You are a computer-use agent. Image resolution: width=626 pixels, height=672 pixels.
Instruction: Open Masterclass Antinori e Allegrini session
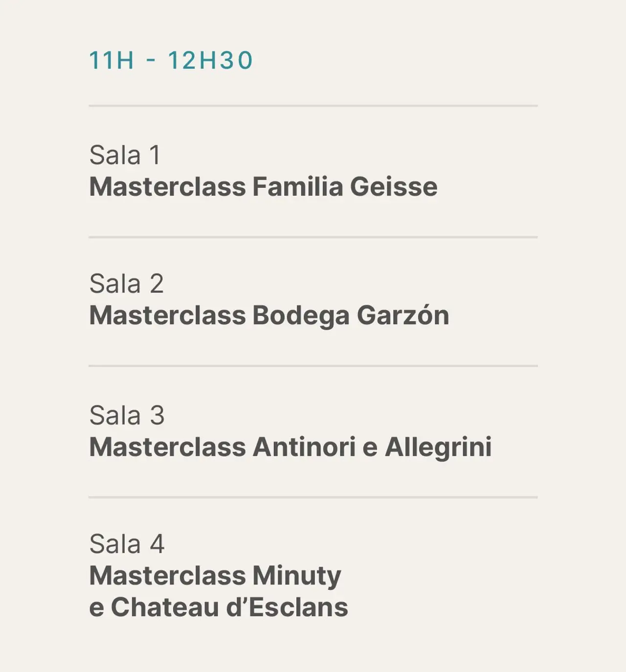point(291,447)
